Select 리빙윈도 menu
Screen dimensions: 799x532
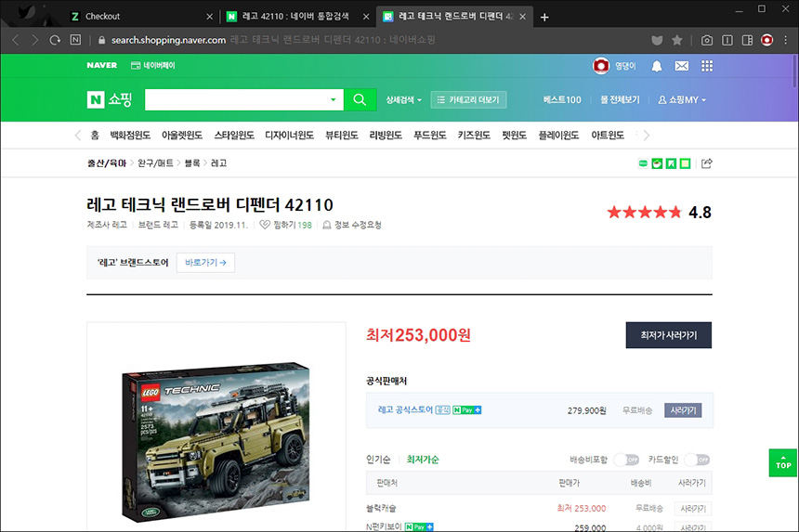pos(386,136)
